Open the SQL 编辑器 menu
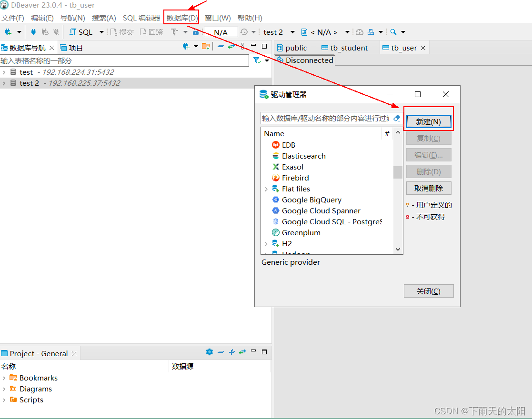The height and width of the screenshot is (420, 532). (x=141, y=18)
